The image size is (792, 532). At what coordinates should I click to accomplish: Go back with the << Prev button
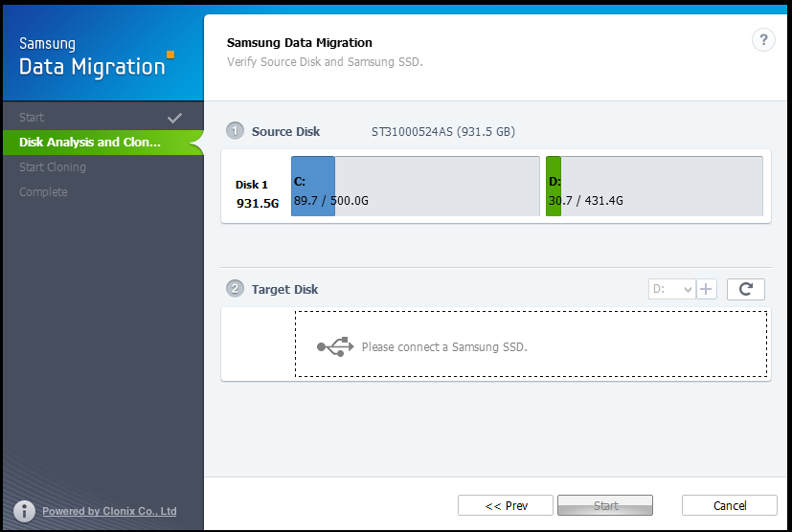506,505
